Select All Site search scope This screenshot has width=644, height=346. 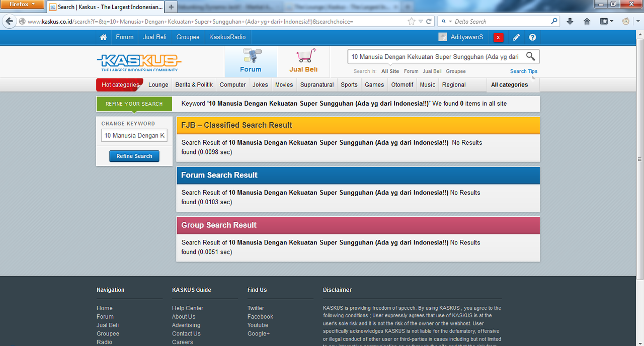pyautogui.click(x=390, y=71)
